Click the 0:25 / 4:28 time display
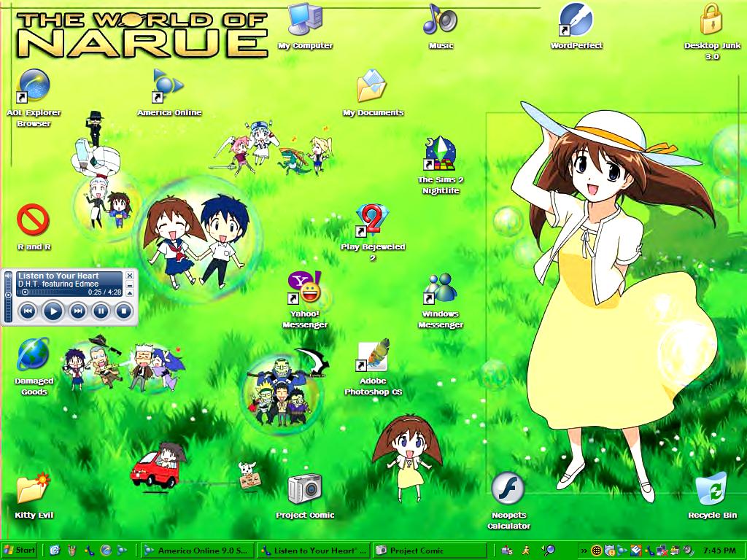Image resolution: width=747 pixels, height=560 pixels. 104,292
